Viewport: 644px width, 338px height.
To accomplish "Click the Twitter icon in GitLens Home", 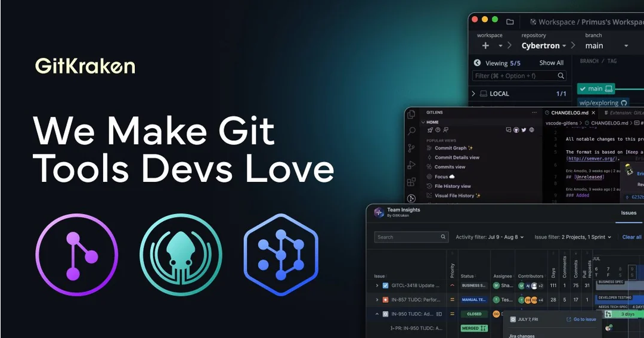I will click(x=524, y=129).
